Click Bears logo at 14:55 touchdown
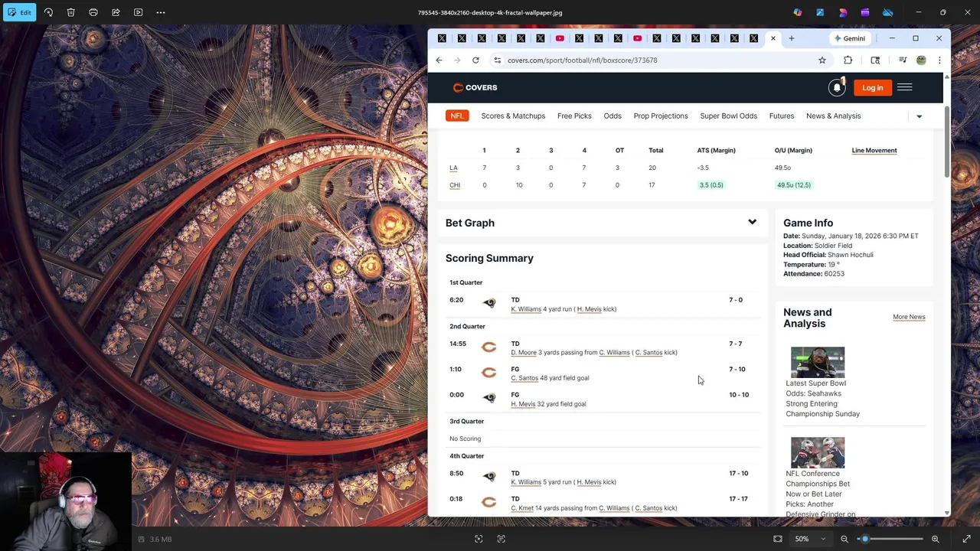The width and height of the screenshot is (980, 551). coord(488,347)
